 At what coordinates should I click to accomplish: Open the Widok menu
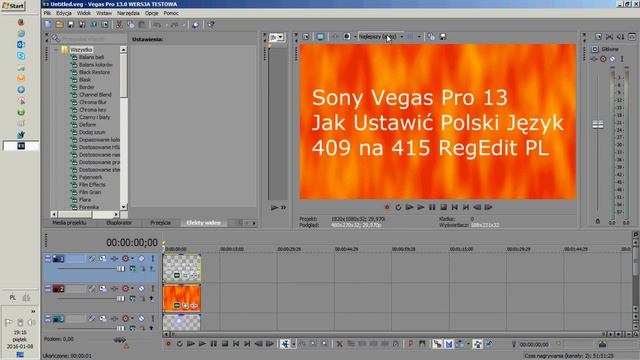tap(84, 13)
